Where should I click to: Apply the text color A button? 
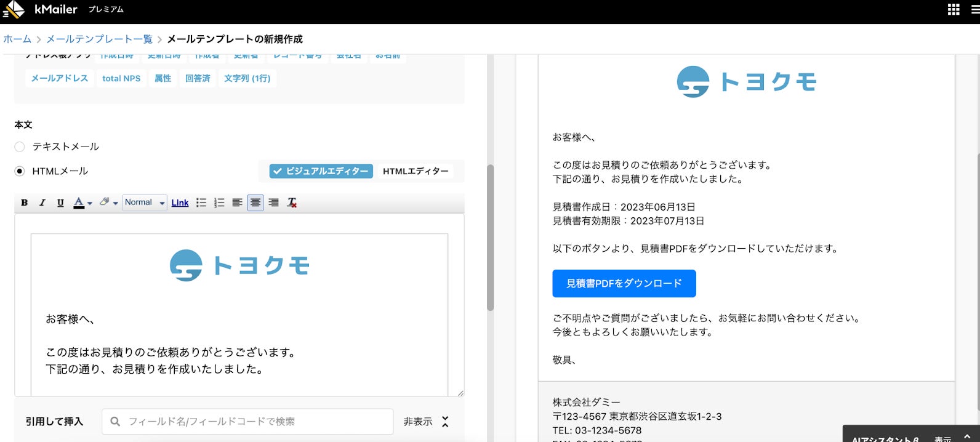[79, 203]
